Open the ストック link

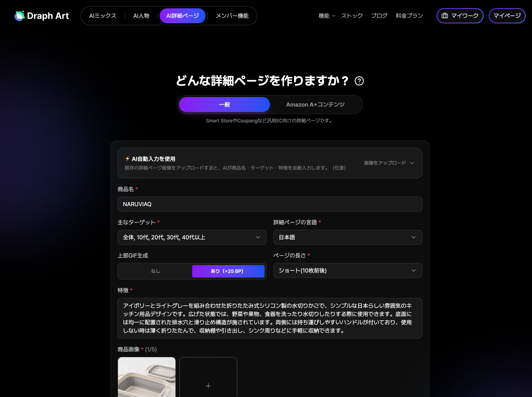point(352,16)
